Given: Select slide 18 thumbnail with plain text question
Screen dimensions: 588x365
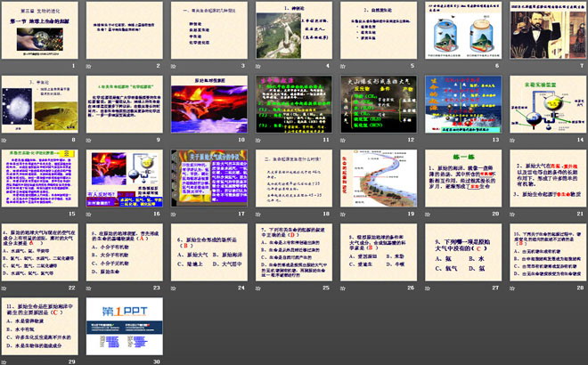Looking at the screenshot, I should coord(294,178).
